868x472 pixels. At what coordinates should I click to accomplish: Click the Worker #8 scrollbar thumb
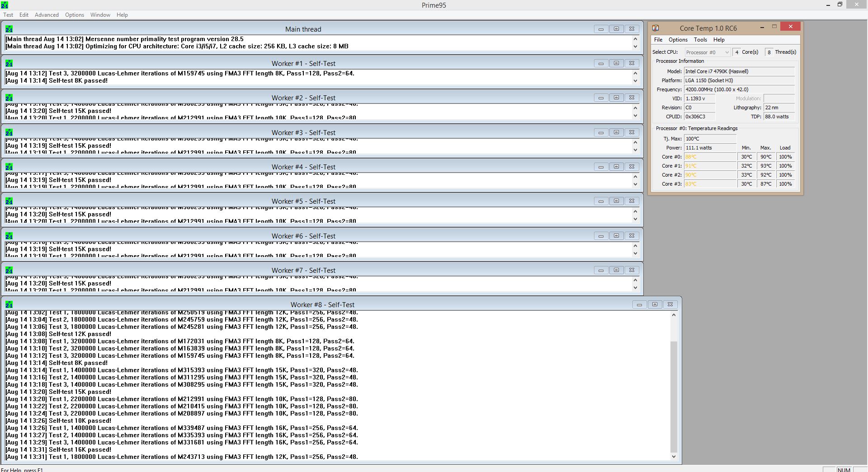click(x=674, y=397)
